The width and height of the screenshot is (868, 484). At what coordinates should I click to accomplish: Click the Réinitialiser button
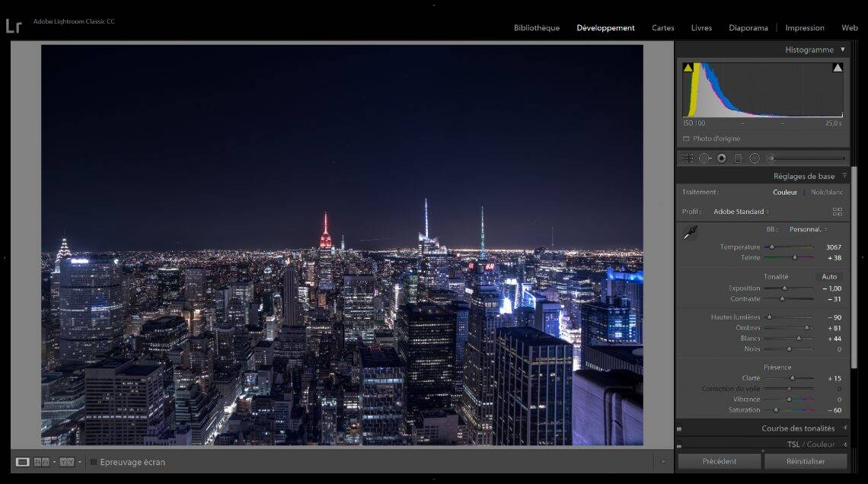(806, 461)
